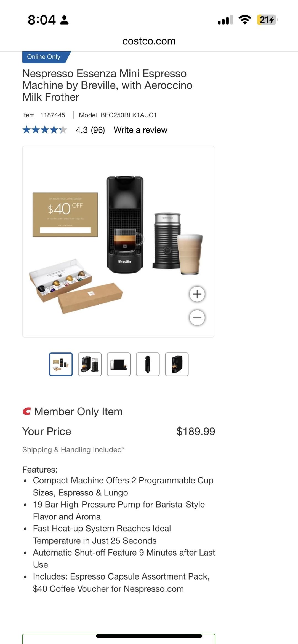Tap the main product image
Viewport: 298px width, 644px height.
click(118, 242)
